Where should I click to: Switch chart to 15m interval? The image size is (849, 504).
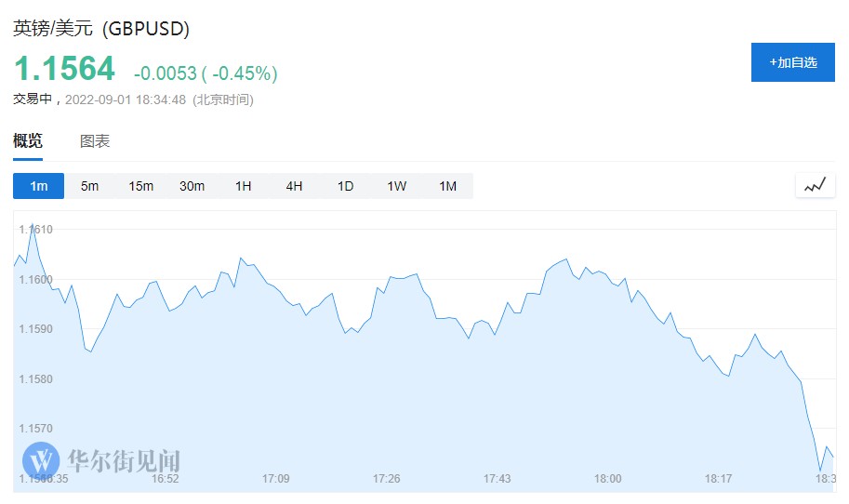pyautogui.click(x=141, y=186)
